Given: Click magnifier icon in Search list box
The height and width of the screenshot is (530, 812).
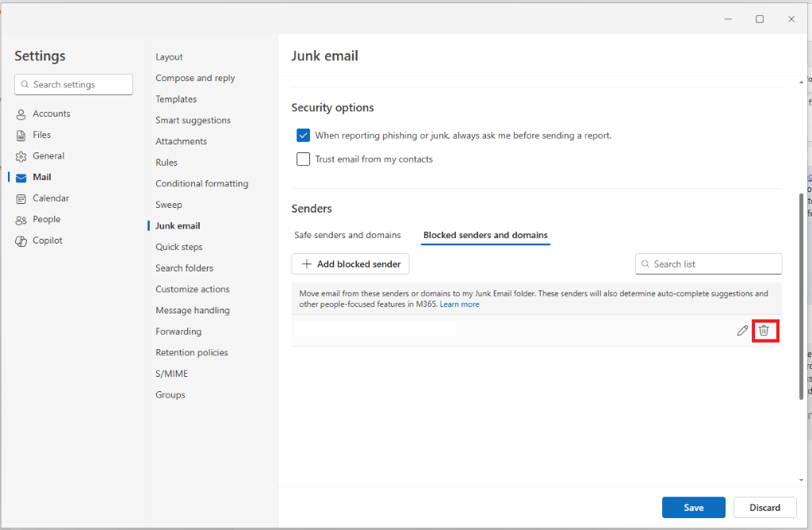Looking at the screenshot, I should click(645, 263).
